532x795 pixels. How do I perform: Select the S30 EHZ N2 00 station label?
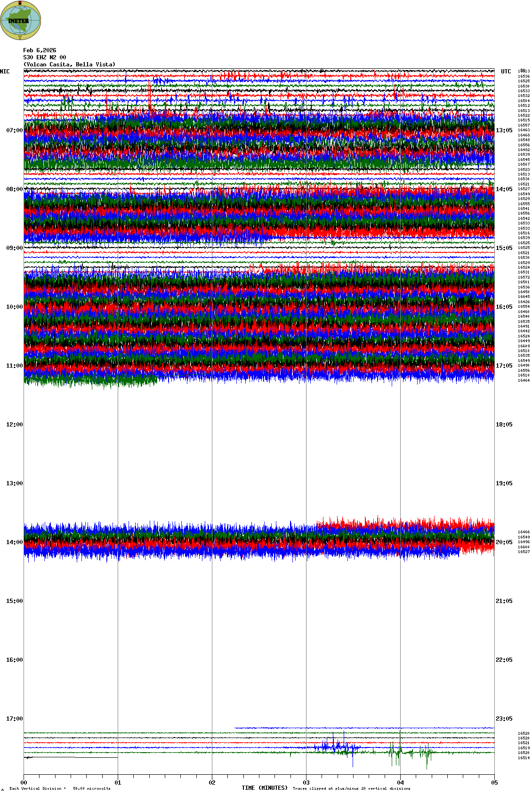tap(45, 57)
